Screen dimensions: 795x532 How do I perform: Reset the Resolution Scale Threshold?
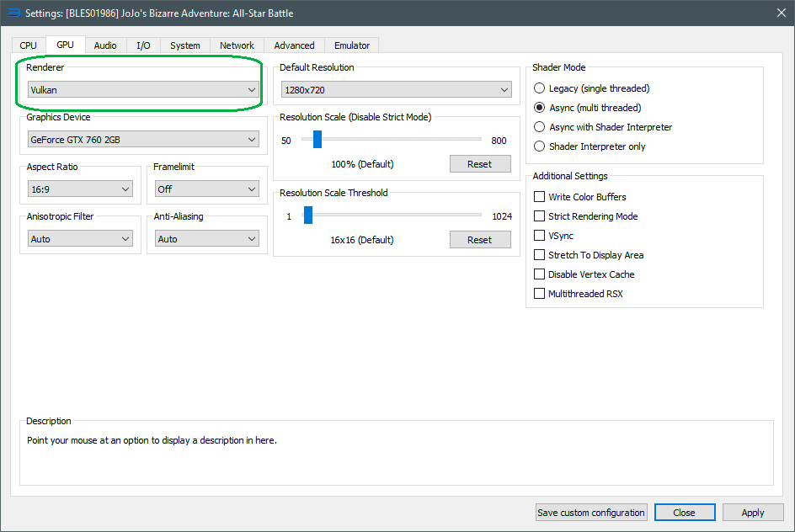480,240
